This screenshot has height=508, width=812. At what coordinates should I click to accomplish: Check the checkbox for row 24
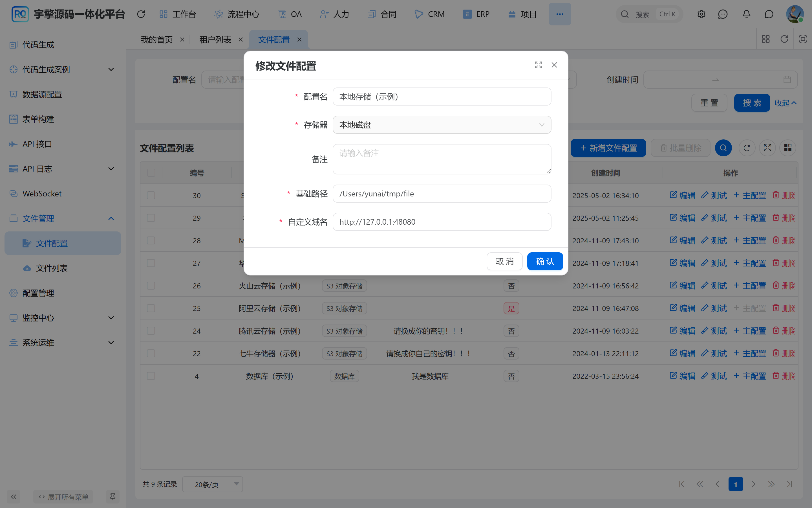151,330
